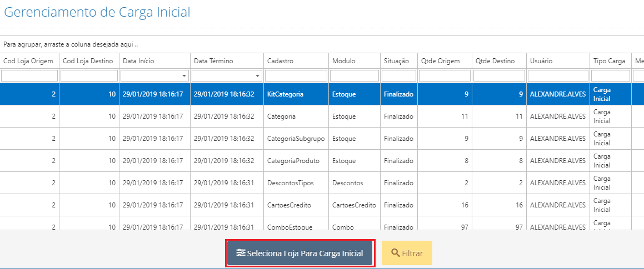Image resolution: width=644 pixels, height=269 pixels.
Task: Click the Cod Loja Destino filter field
Action: 89,76
